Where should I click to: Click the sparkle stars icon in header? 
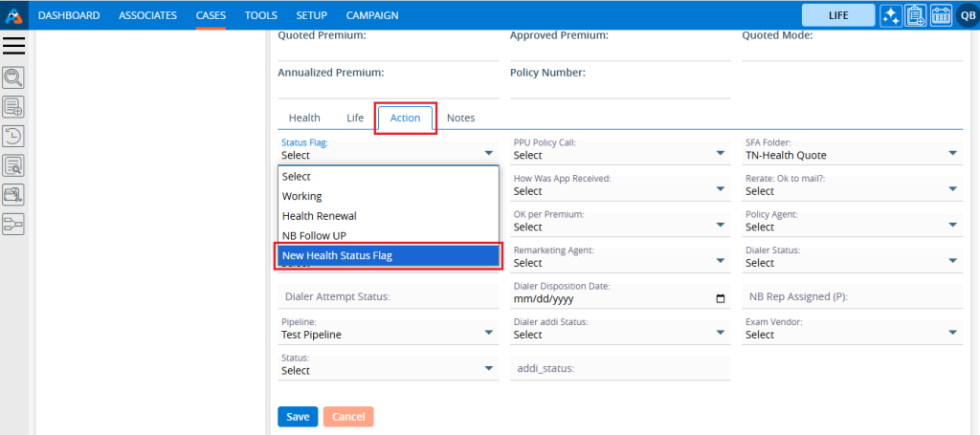(x=891, y=15)
